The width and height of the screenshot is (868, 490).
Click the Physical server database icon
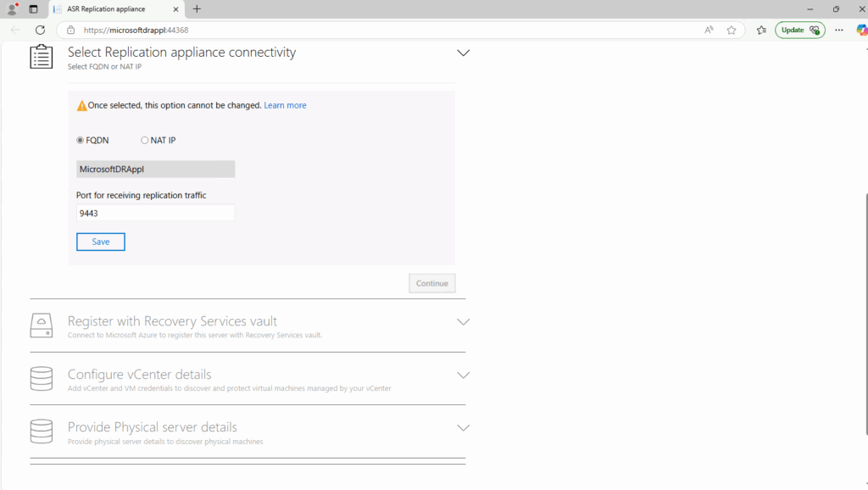click(42, 432)
